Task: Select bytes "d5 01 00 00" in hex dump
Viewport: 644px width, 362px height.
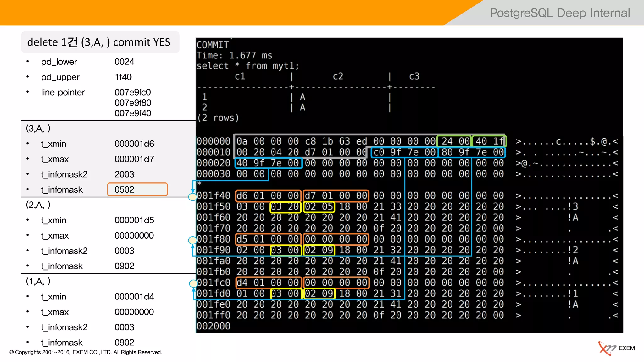Action: pyautogui.click(x=268, y=239)
